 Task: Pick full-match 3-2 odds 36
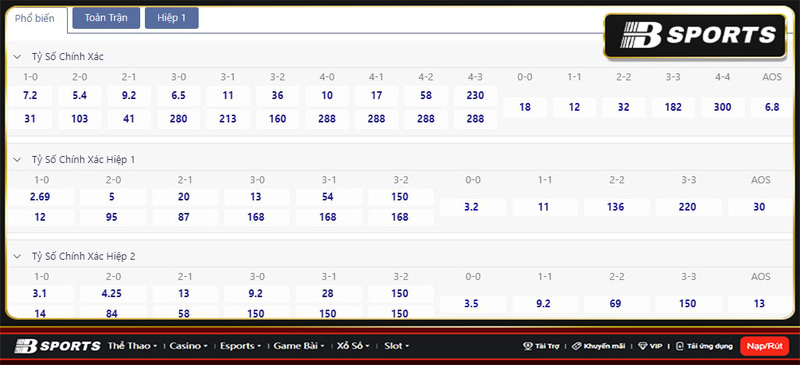pyautogui.click(x=278, y=95)
